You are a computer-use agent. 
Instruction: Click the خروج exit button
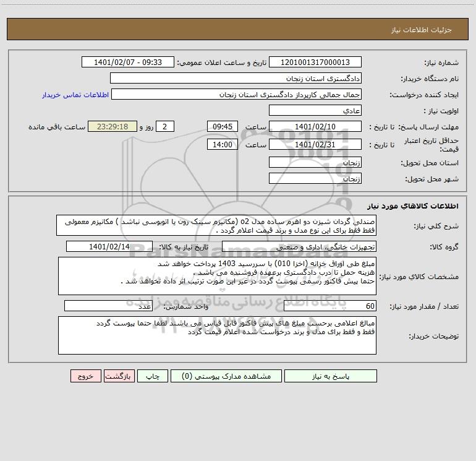tap(85, 376)
